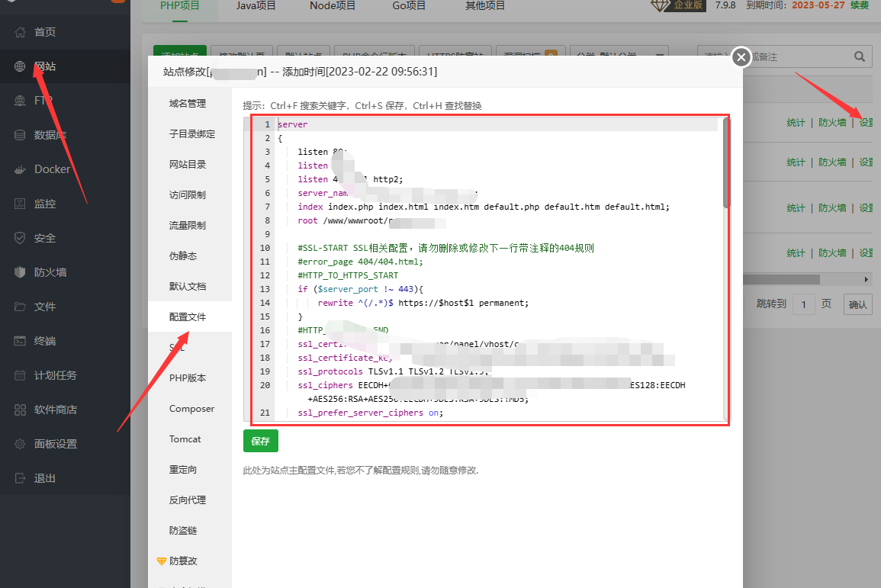Close the site modification dialog
Viewport: 881px width, 588px height.
741,56
